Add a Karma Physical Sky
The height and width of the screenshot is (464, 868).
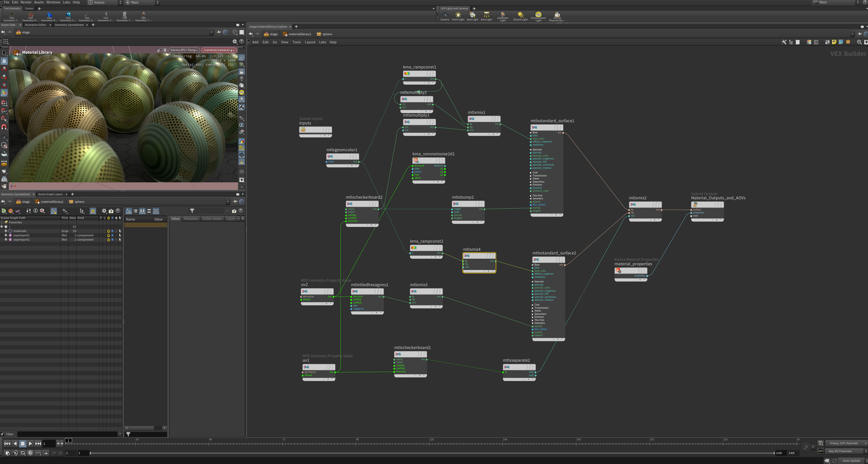(x=557, y=17)
